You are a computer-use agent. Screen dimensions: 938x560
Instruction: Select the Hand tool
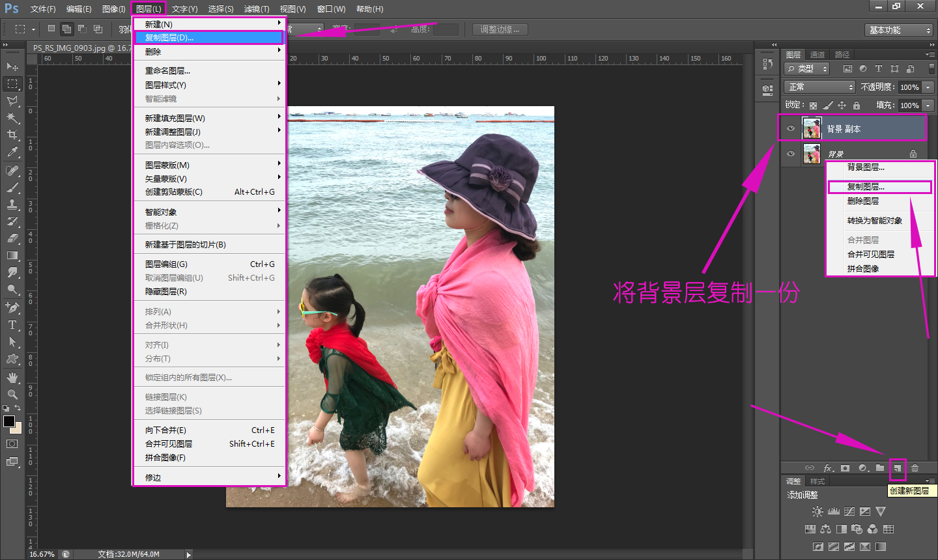point(12,377)
